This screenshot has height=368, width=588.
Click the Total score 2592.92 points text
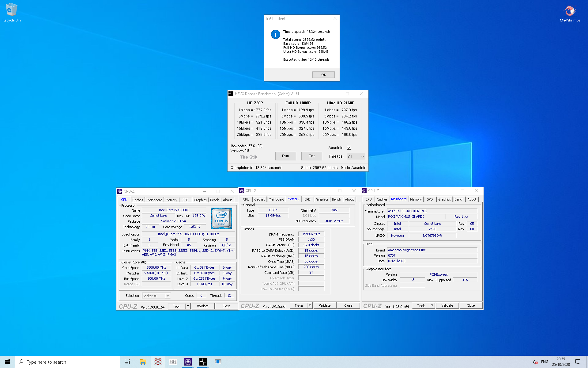tap(304, 40)
